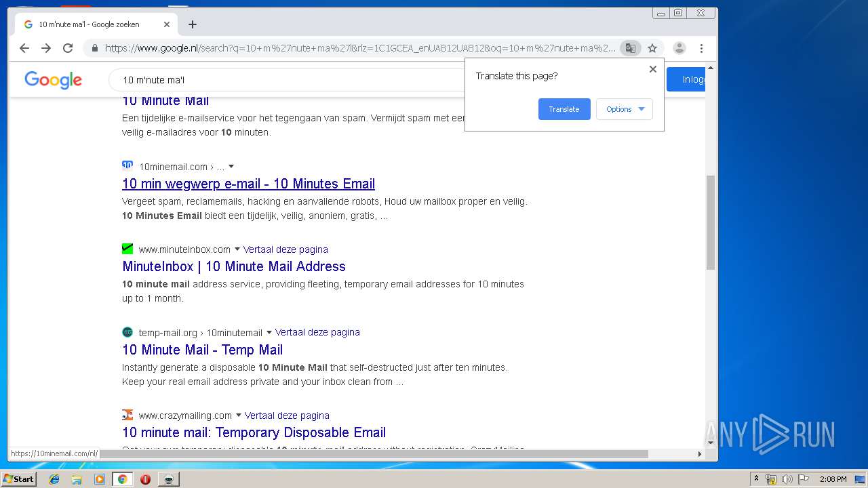Open the 10 Minute Mail result
This screenshot has height=488, width=868.
(165, 101)
